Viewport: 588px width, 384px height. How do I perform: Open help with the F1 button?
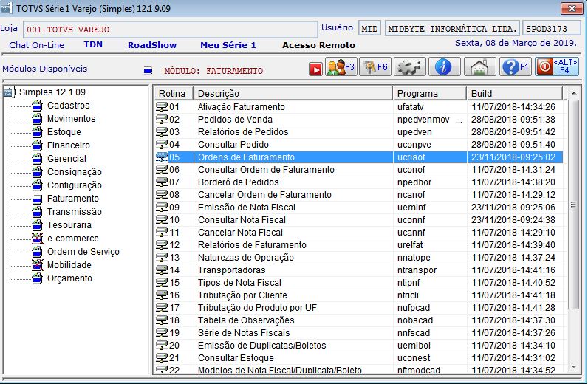(x=516, y=67)
